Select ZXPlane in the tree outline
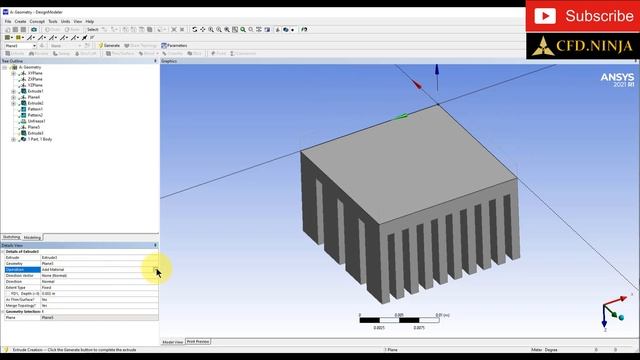Image resolution: width=640 pixels, height=360 pixels. click(x=35, y=79)
